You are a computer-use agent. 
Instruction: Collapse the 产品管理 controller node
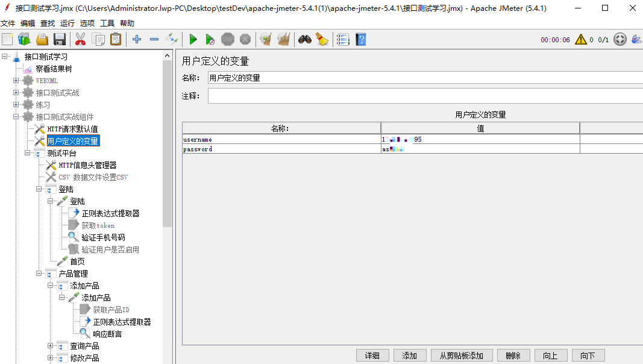pos(39,273)
